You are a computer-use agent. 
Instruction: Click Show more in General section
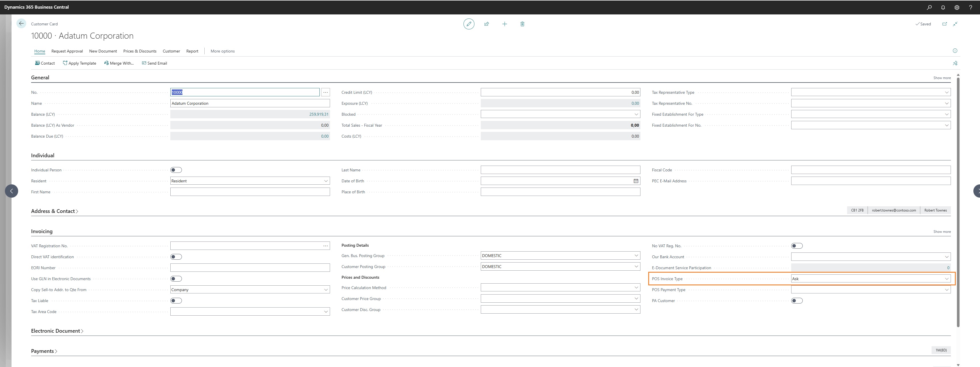click(942, 78)
